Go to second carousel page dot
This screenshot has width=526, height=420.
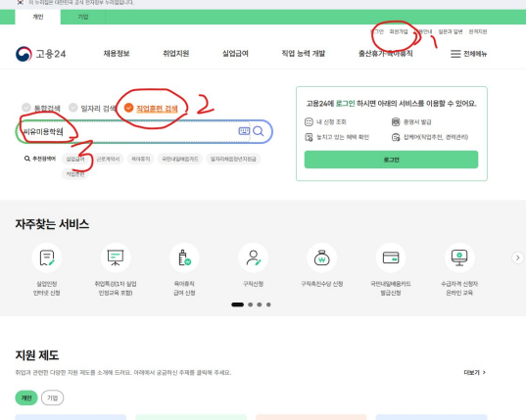coord(250,304)
